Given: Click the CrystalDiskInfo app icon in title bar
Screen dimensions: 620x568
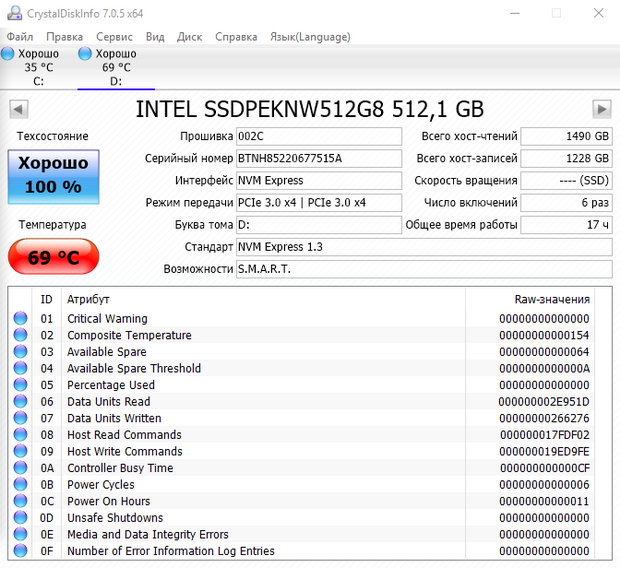Looking at the screenshot, I should [x=14, y=13].
